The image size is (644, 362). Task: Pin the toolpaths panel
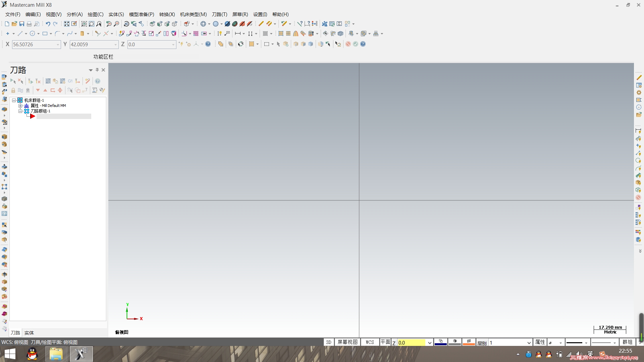pyautogui.click(x=97, y=70)
